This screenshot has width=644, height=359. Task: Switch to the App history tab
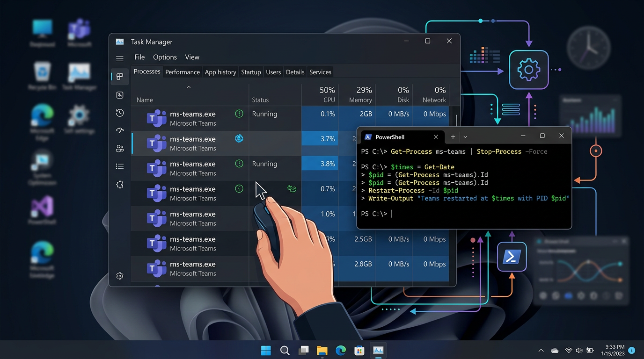pyautogui.click(x=220, y=72)
